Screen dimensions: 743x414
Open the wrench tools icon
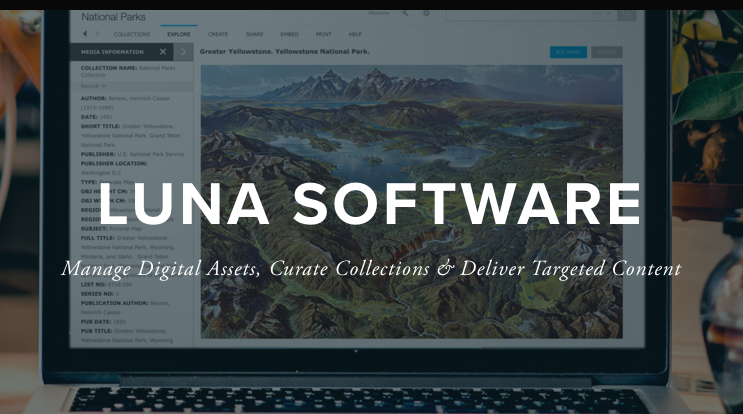[x=405, y=13]
